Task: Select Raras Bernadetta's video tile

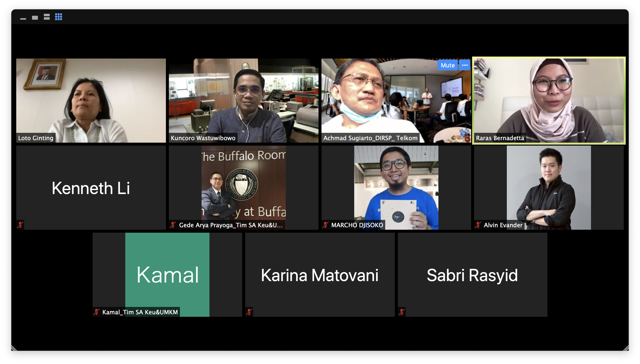Action: point(549,101)
